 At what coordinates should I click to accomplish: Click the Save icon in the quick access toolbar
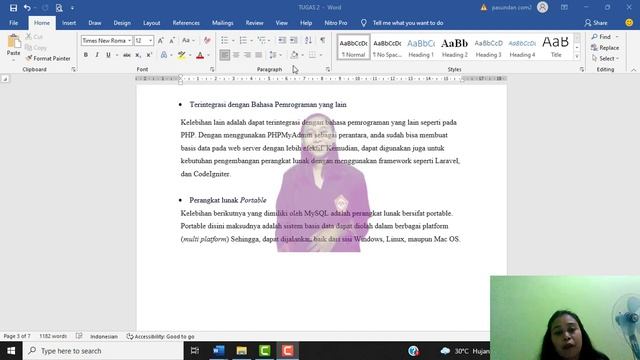point(13,8)
